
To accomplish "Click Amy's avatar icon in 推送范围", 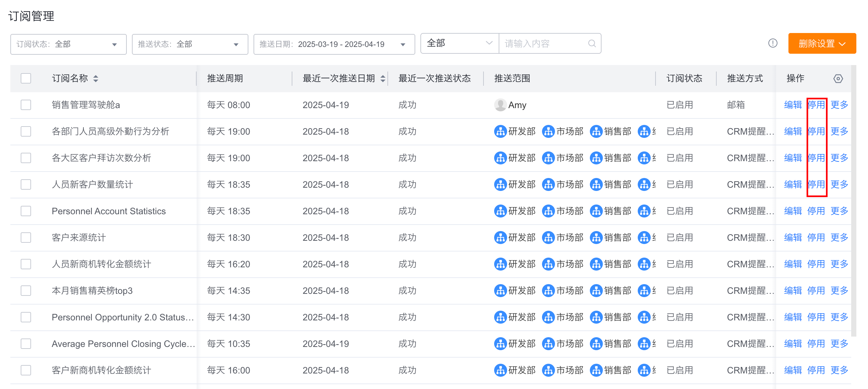I will [x=500, y=105].
